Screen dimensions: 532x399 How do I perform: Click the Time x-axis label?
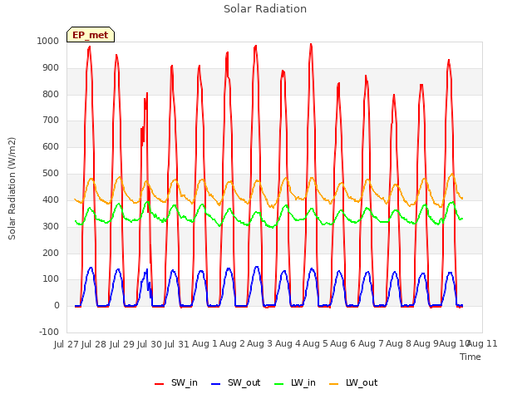(470, 357)
